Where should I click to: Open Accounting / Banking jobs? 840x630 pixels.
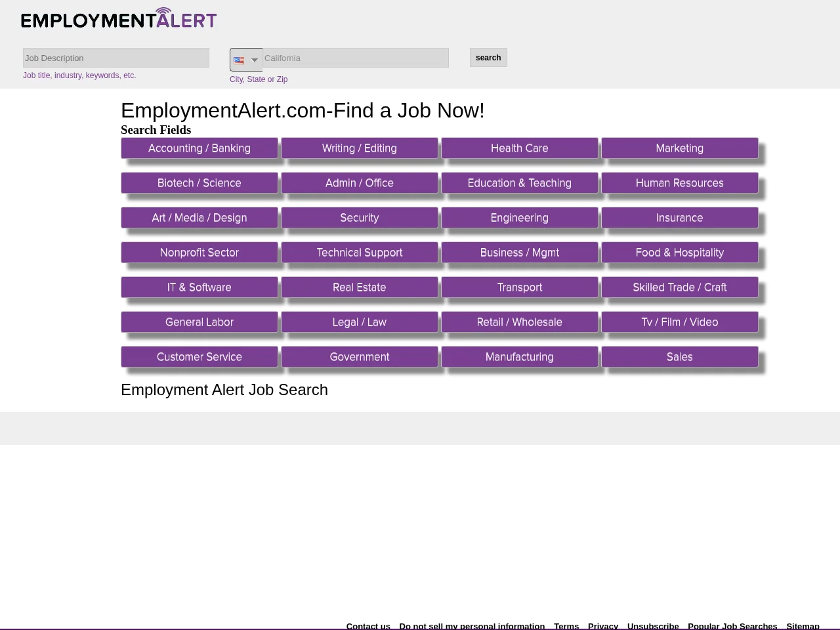pos(199,148)
